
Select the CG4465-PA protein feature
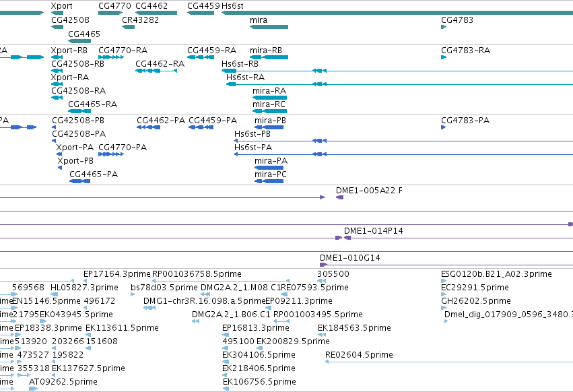(79, 181)
